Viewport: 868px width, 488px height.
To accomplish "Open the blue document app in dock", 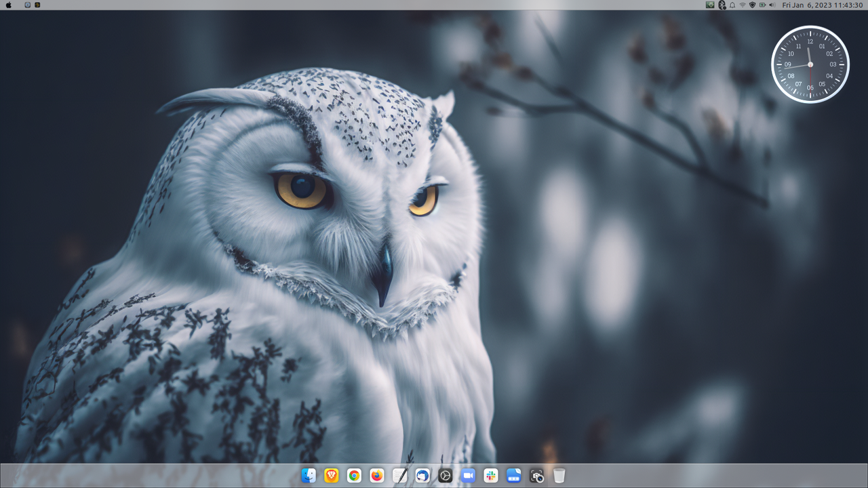I will click(x=513, y=476).
